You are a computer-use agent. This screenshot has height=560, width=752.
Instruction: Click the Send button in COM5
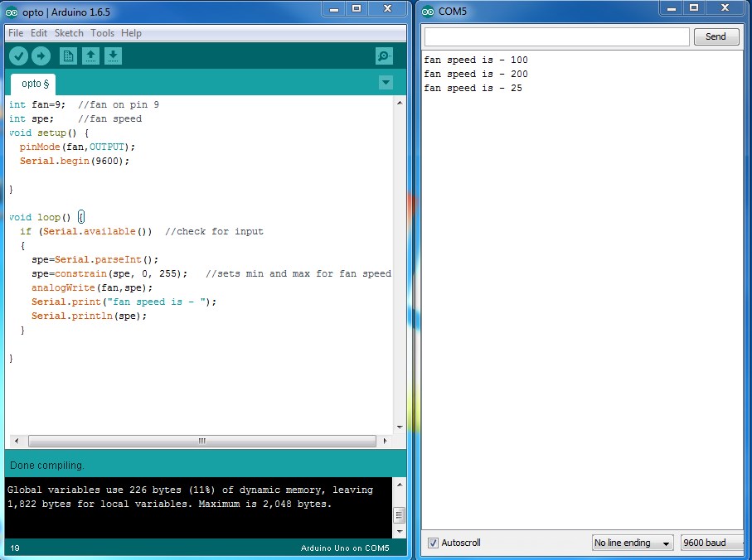tap(716, 36)
